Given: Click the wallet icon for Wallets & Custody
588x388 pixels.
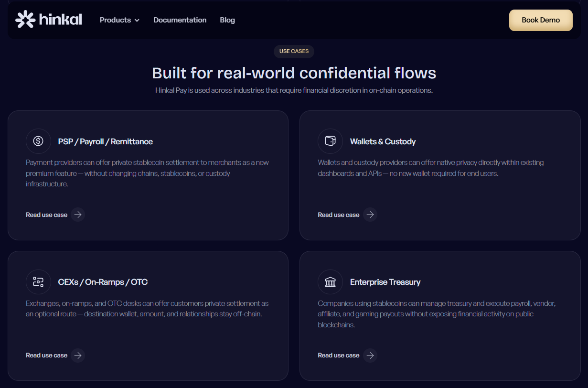Looking at the screenshot, I should click(x=330, y=141).
